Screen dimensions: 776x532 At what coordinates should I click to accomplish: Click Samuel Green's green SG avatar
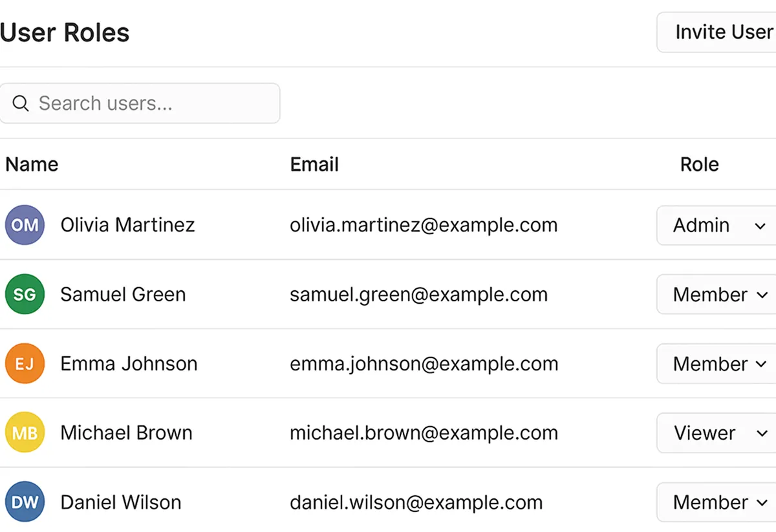(x=25, y=294)
